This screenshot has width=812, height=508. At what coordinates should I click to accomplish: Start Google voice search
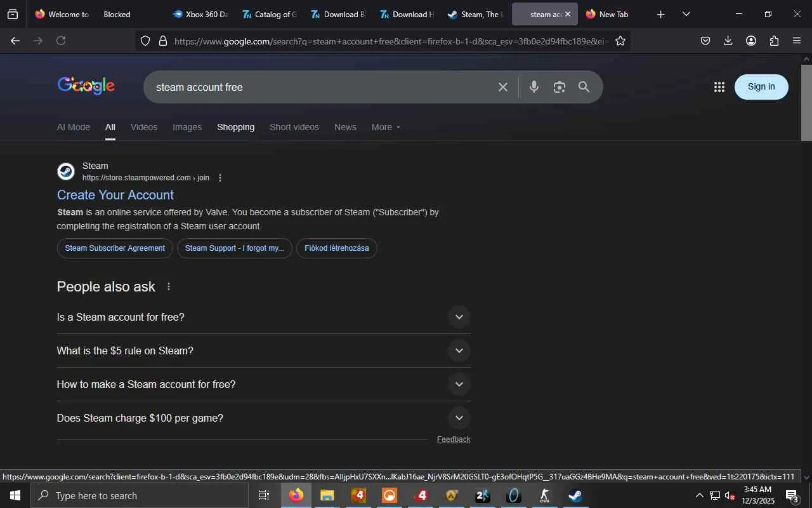click(534, 87)
